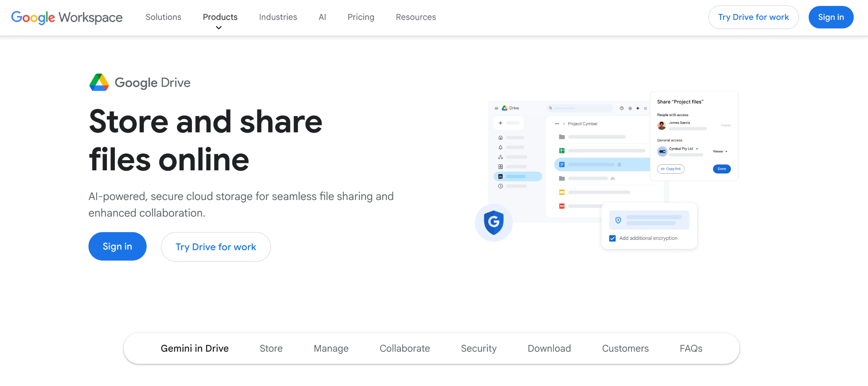The height and width of the screenshot is (386, 868).
Task: Click the Cymbal Pty Ltd round logo
Action: click(x=662, y=151)
